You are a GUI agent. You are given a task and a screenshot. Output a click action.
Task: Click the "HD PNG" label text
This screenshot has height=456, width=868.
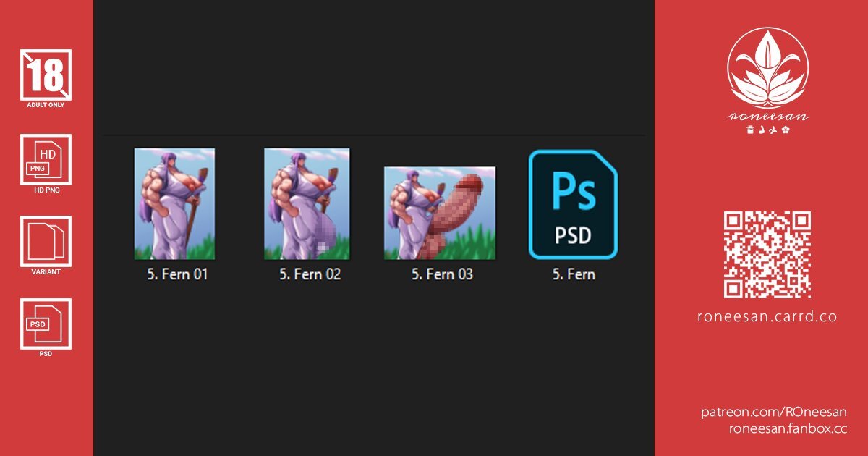click(46, 190)
